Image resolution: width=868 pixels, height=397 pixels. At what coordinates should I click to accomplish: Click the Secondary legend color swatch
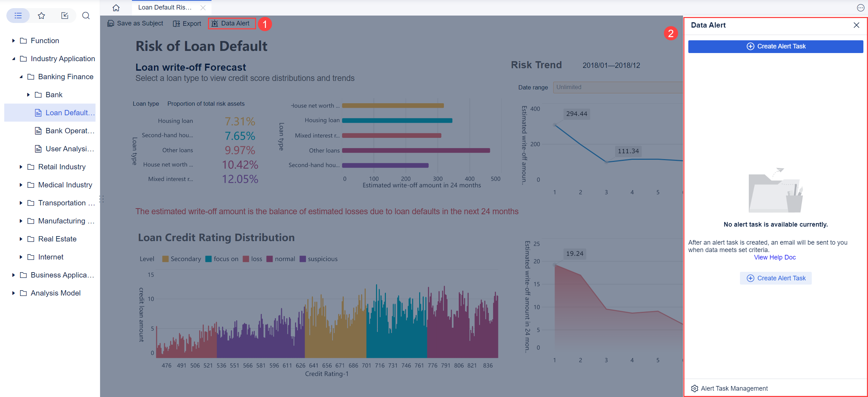coord(165,258)
